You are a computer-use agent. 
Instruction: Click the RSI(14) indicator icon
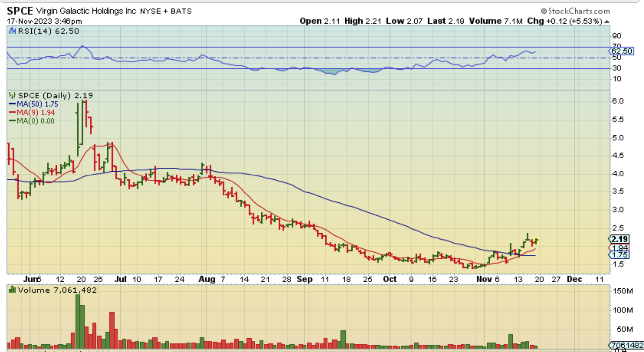coord(12,31)
